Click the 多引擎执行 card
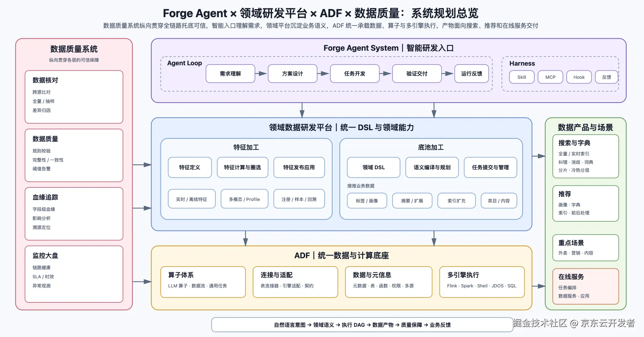This screenshot has width=644, height=337. (482, 282)
